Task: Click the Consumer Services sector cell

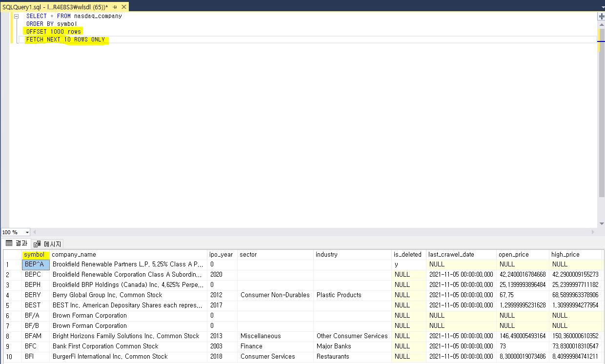Action: coord(276,357)
